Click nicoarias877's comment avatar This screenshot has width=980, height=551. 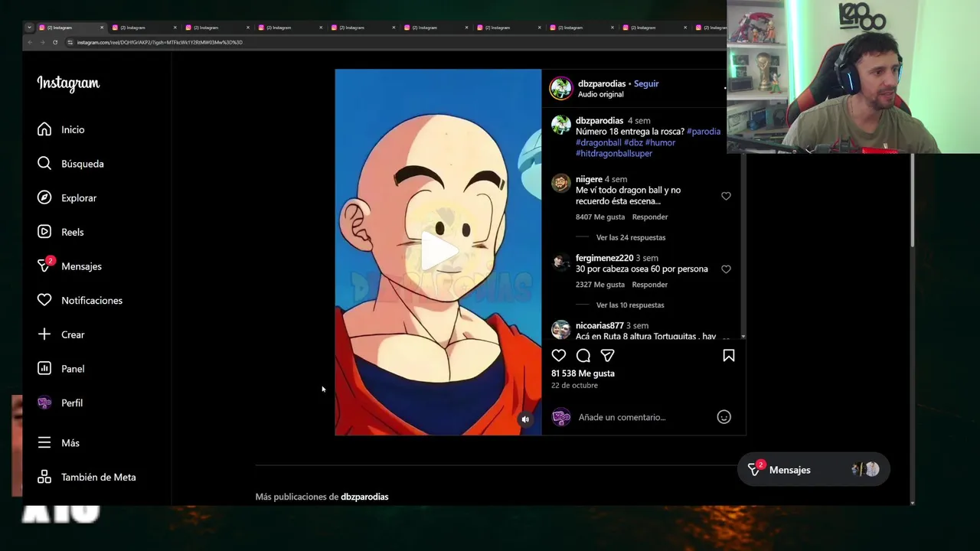tap(561, 330)
